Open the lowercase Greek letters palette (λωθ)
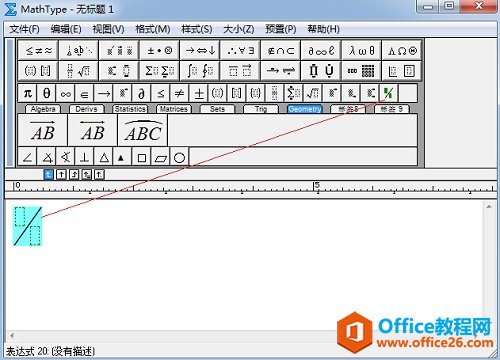This screenshot has height=360, width=500. coord(361,51)
